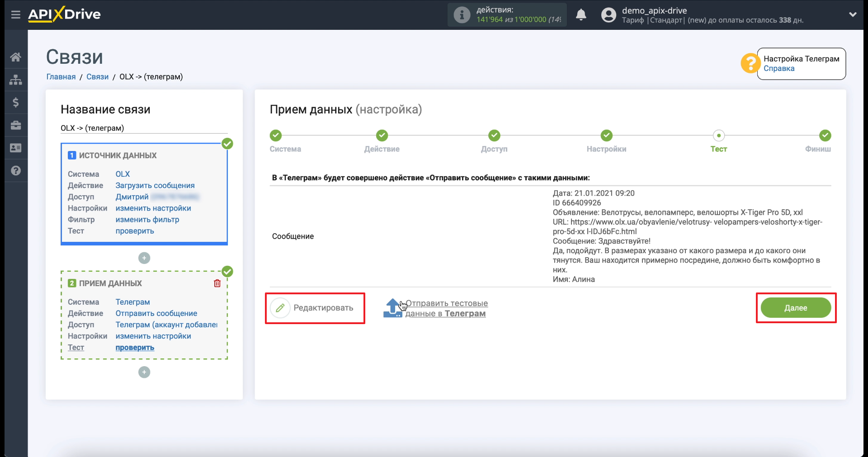The width and height of the screenshot is (868, 457).
Task: Open the Справка link
Action: pos(779,69)
